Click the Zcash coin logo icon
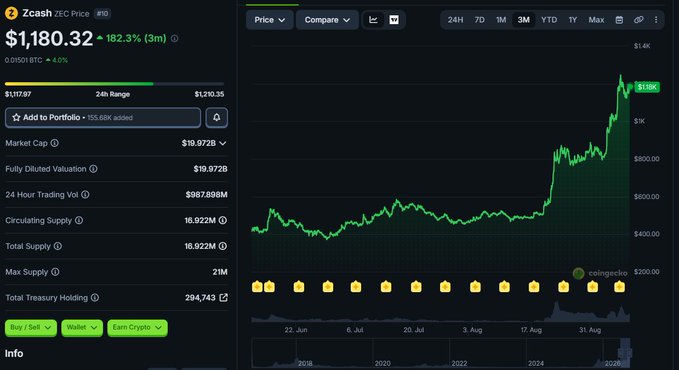Screen dimensions: 679x370 coord(11,13)
